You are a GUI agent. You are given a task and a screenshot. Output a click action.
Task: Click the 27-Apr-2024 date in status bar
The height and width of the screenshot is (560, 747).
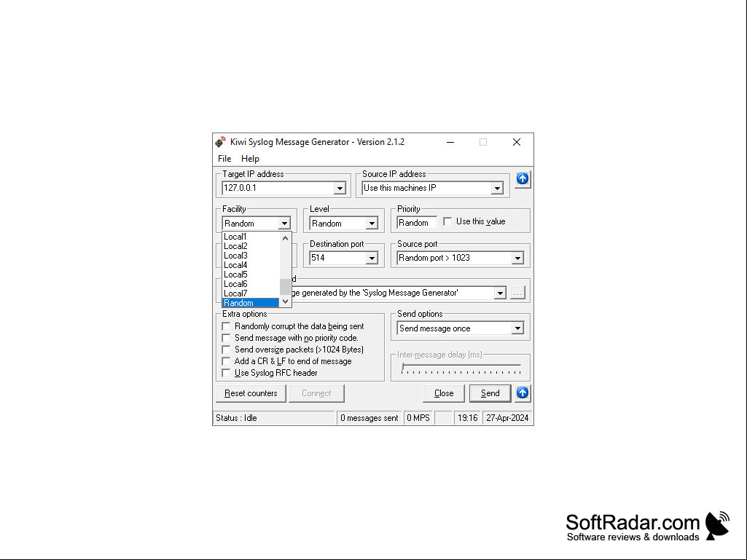[507, 418]
